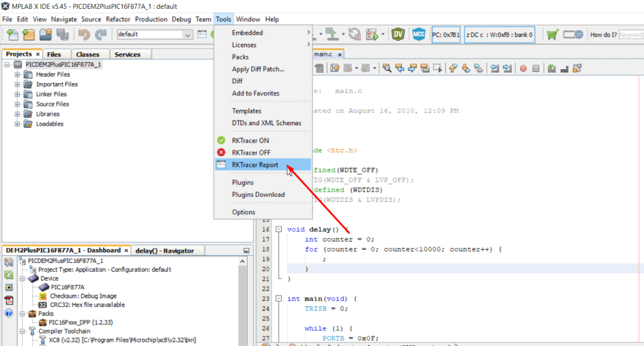Toggle Bookmark icon in editor toolbar

click(479, 68)
